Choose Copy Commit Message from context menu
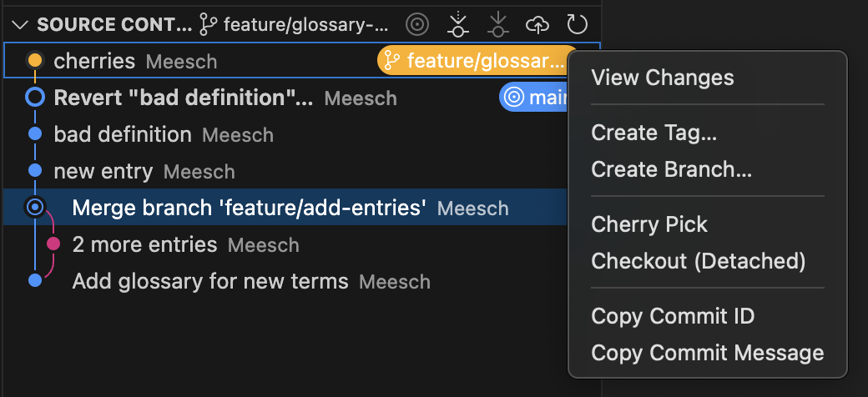 [x=708, y=353]
